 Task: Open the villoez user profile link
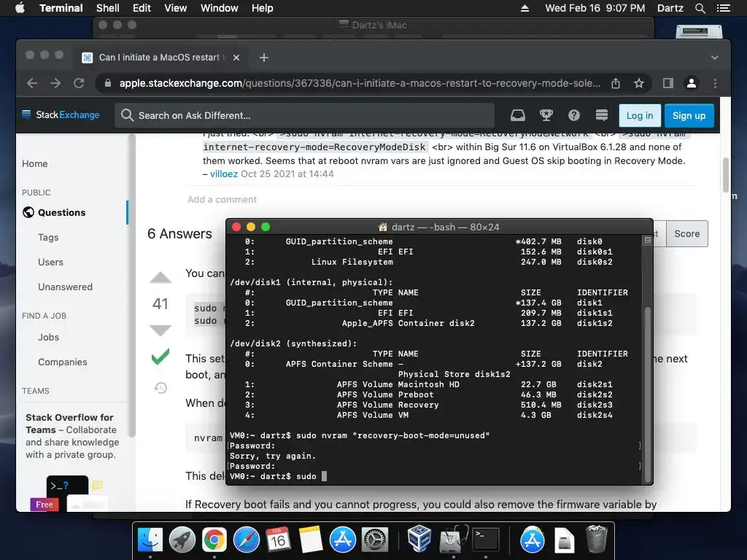point(224,174)
